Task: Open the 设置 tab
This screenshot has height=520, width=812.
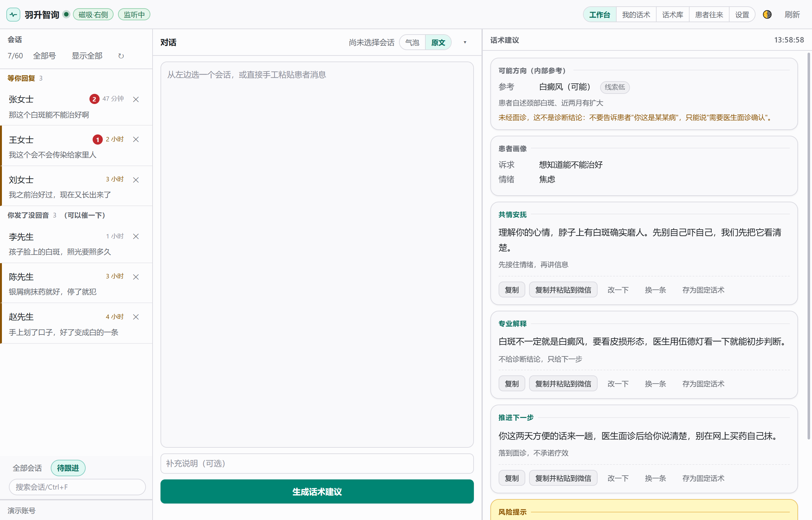Action: [x=742, y=15]
